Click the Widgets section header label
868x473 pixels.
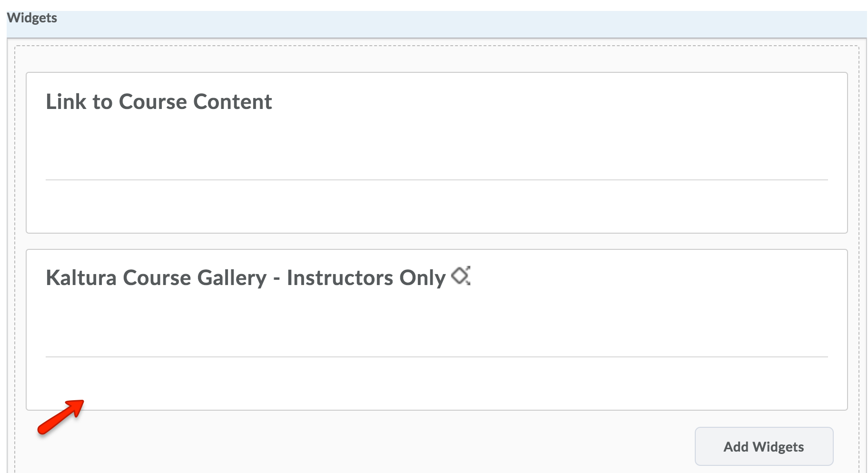click(x=32, y=18)
